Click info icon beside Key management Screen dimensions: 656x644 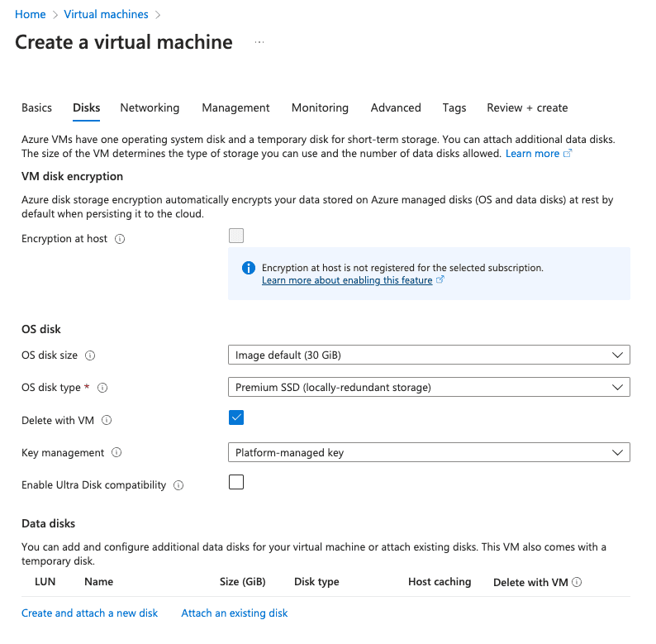coord(116,452)
